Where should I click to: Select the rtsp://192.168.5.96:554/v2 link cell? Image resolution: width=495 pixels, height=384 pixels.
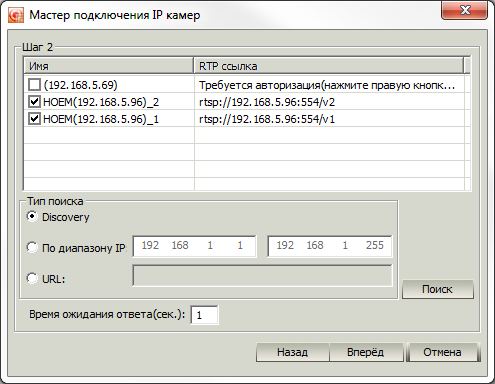point(267,102)
